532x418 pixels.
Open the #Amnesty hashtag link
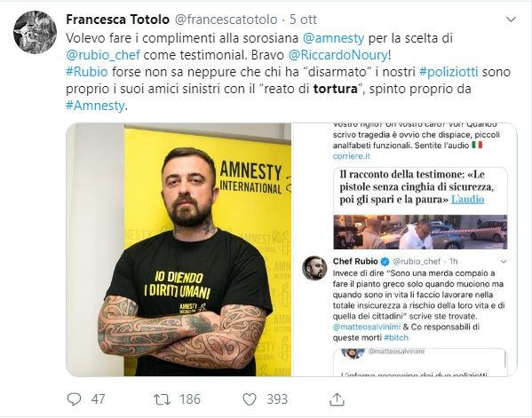(95, 106)
